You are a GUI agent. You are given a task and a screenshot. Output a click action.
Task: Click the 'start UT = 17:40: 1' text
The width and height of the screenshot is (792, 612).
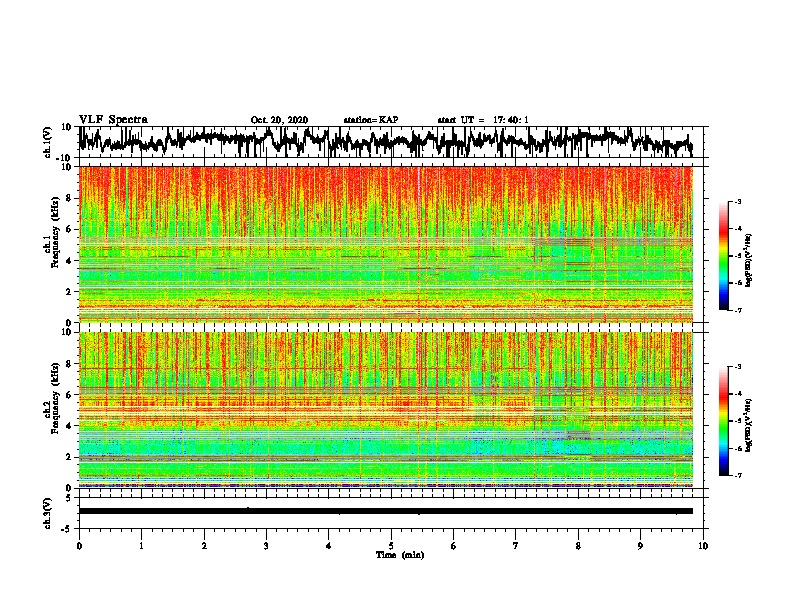(x=483, y=120)
